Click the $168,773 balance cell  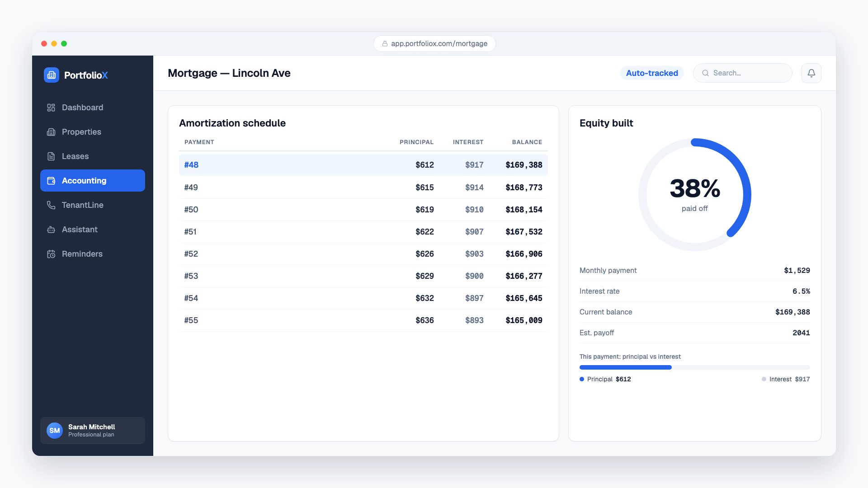coord(524,187)
